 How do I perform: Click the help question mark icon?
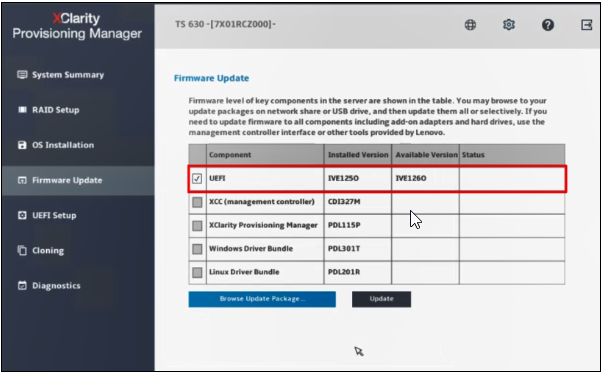tap(548, 25)
